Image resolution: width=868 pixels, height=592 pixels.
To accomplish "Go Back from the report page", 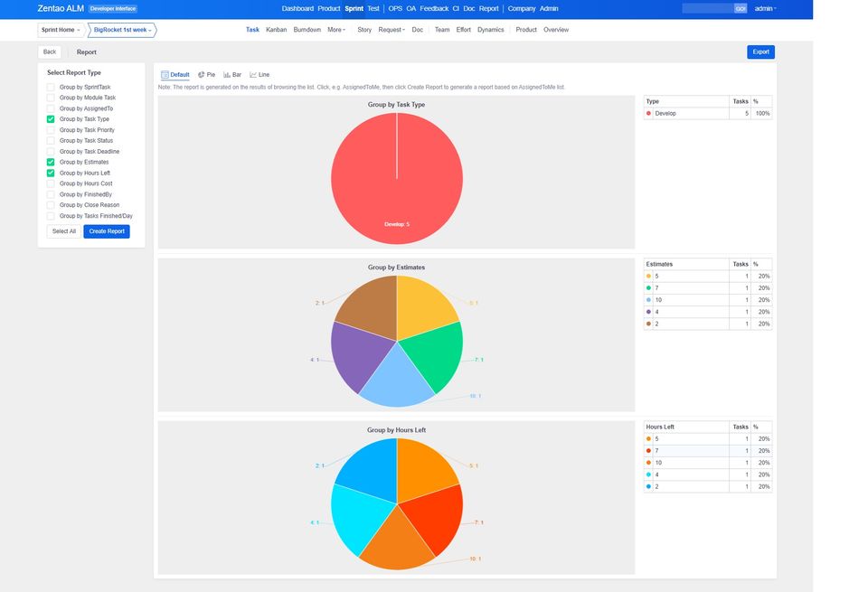I will (x=50, y=52).
